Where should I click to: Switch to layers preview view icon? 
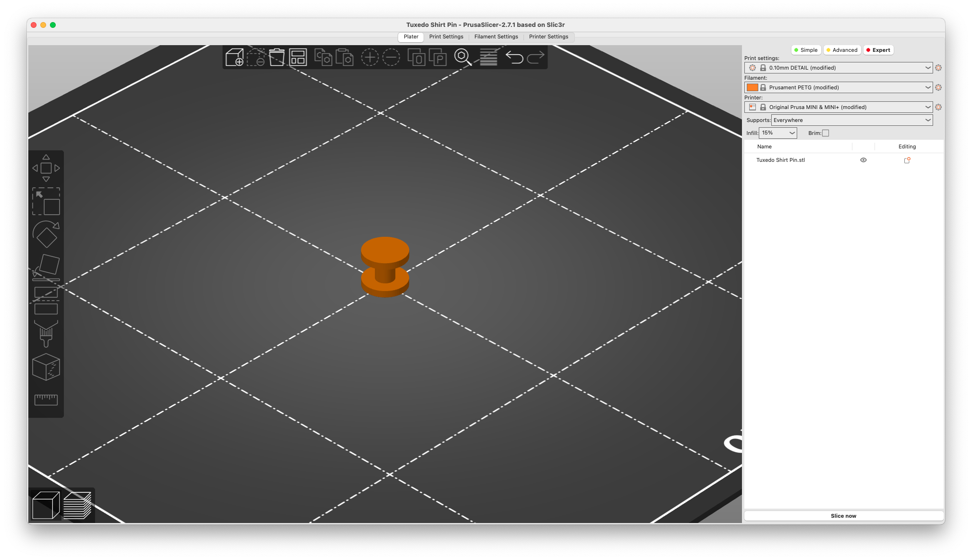77,505
